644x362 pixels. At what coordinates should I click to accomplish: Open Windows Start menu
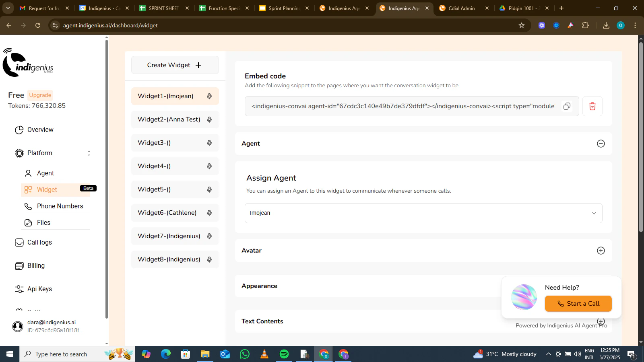pyautogui.click(x=10, y=354)
